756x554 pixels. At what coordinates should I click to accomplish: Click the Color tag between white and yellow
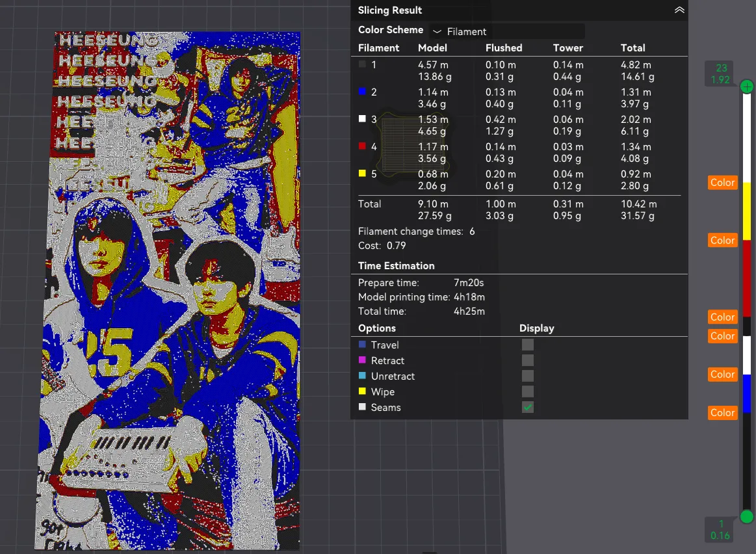coord(722,183)
